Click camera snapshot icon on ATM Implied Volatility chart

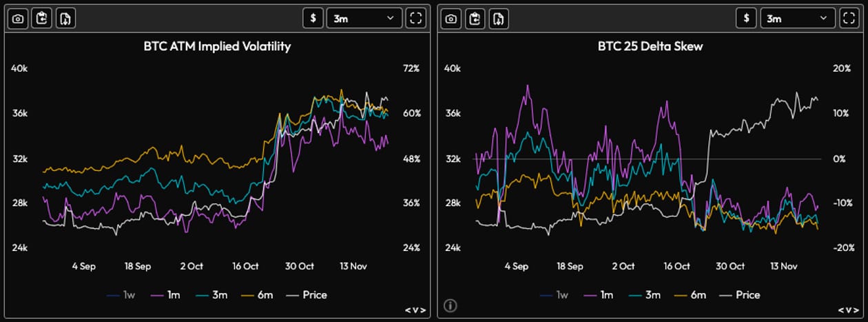click(x=18, y=19)
